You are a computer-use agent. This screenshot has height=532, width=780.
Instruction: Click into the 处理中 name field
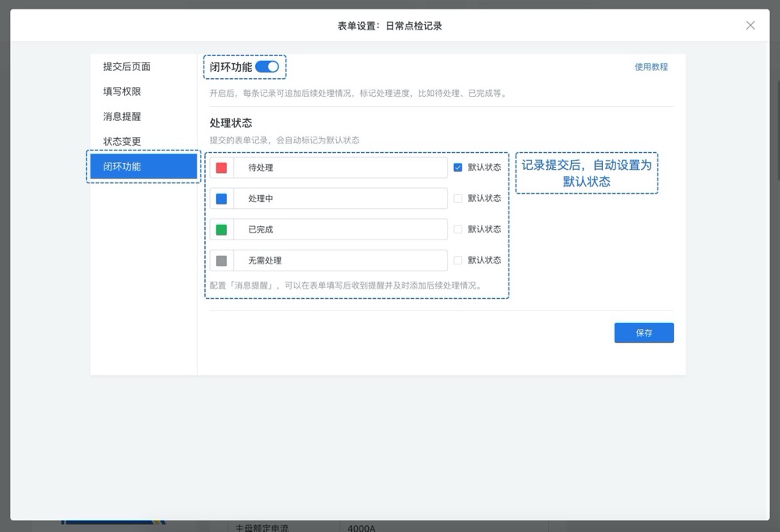click(x=339, y=199)
